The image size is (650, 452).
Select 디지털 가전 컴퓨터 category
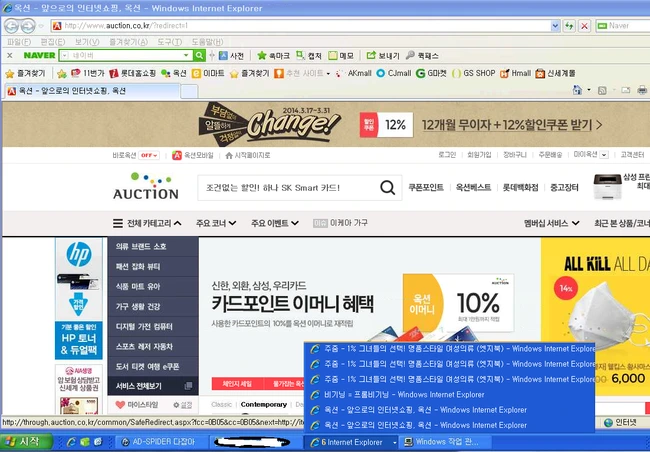(153, 327)
